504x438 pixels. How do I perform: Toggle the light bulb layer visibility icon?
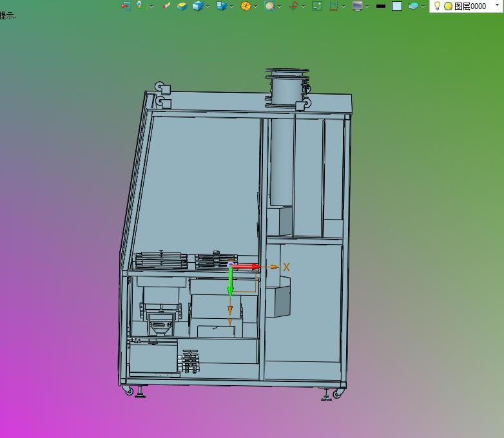(437, 6)
